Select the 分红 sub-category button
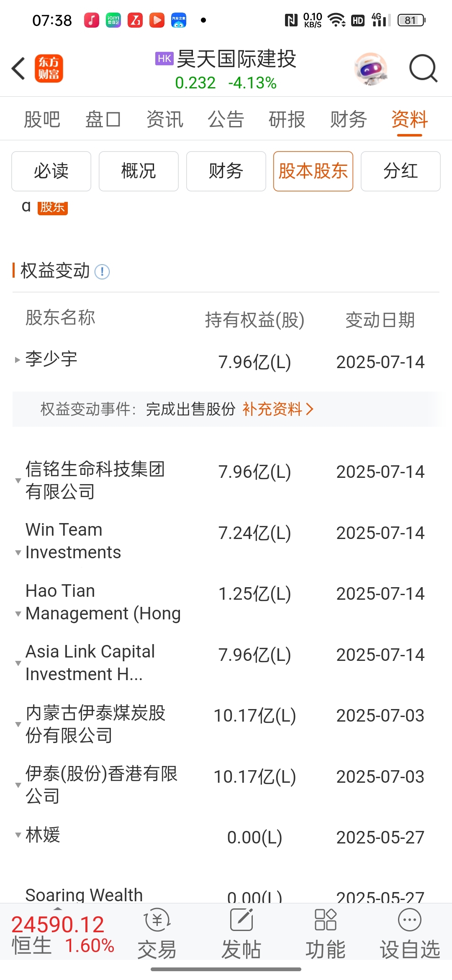This screenshot has width=452, height=980. (401, 171)
